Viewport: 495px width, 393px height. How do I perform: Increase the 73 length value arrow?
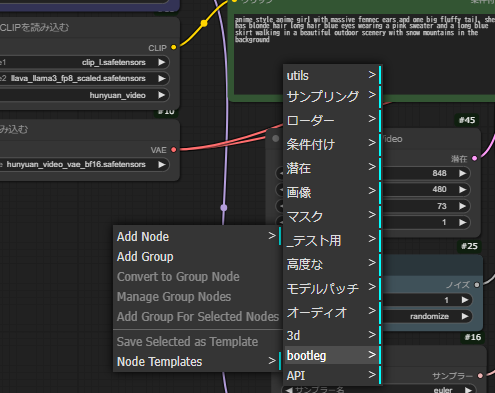point(462,206)
